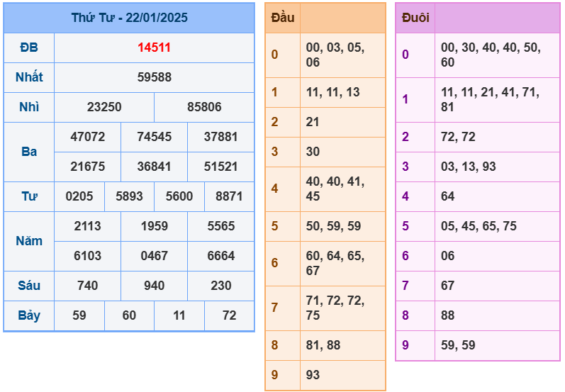Click the Đuôi column header
This screenshot has height=392, width=565.
pos(415,18)
